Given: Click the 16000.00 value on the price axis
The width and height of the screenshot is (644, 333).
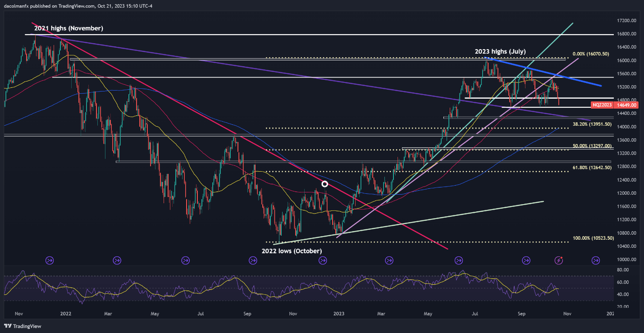Looking at the screenshot, I should [x=627, y=60].
